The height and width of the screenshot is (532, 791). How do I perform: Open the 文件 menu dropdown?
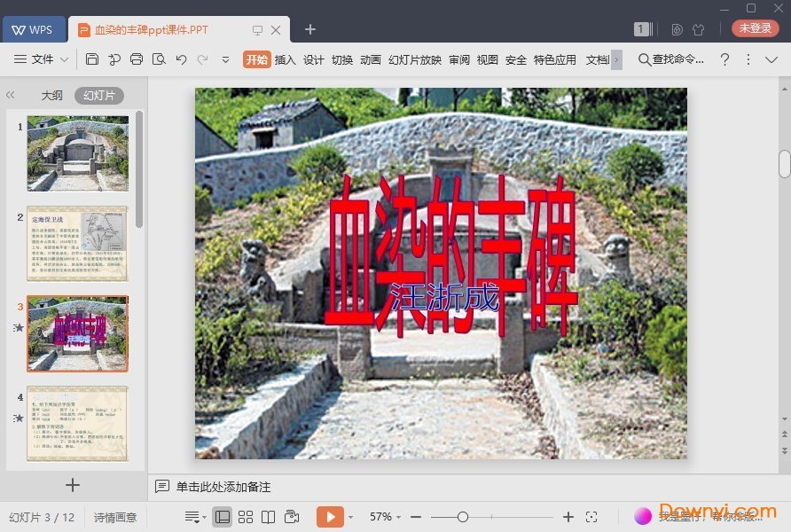[42, 59]
